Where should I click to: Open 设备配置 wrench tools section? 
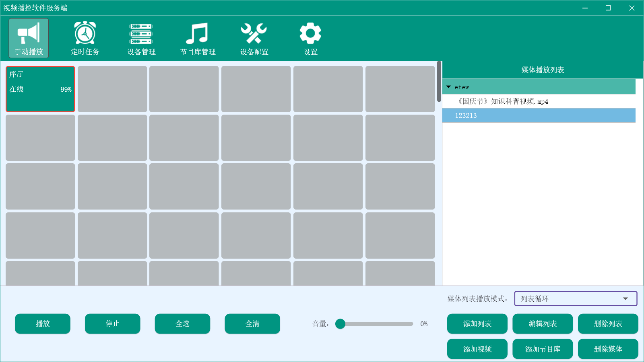coord(254,38)
